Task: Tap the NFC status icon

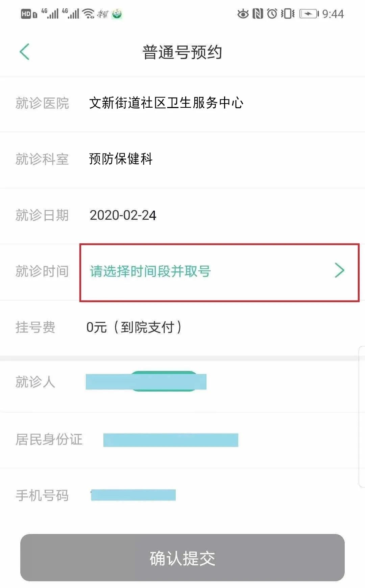Action: pyautogui.click(x=258, y=14)
